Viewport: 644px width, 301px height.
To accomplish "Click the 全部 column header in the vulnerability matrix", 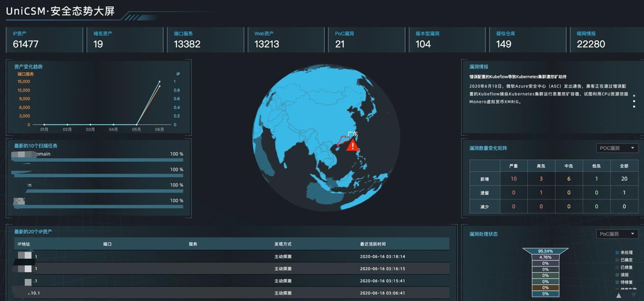I will point(624,165).
